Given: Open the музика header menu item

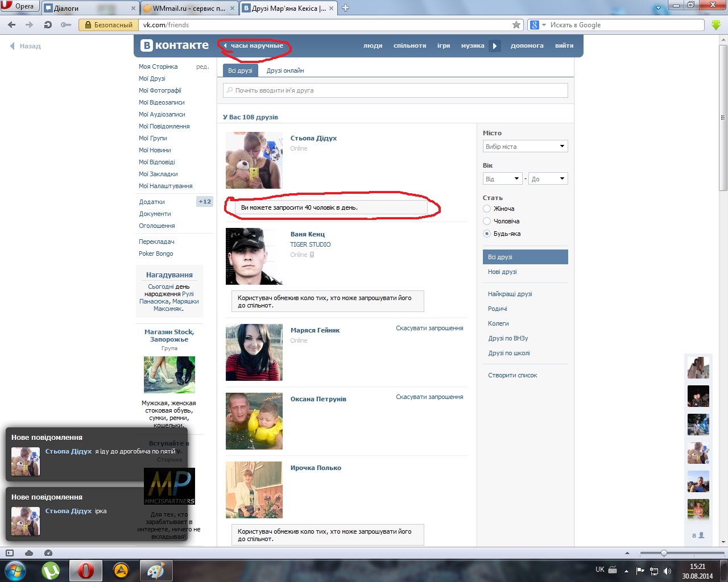Looking at the screenshot, I should [473, 45].
